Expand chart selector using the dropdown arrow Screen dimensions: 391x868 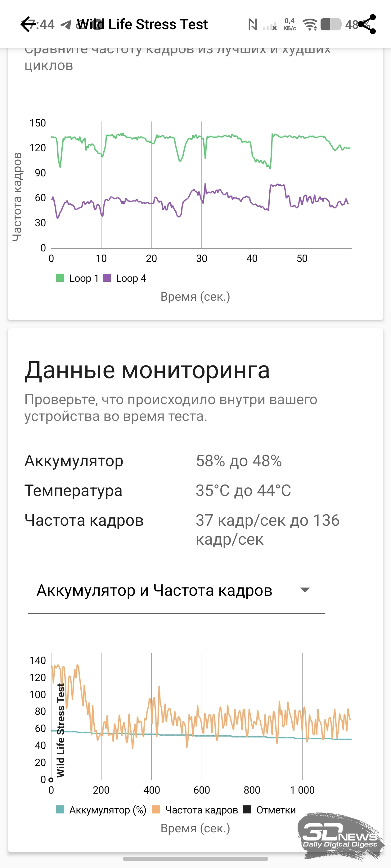coord(305,590)
